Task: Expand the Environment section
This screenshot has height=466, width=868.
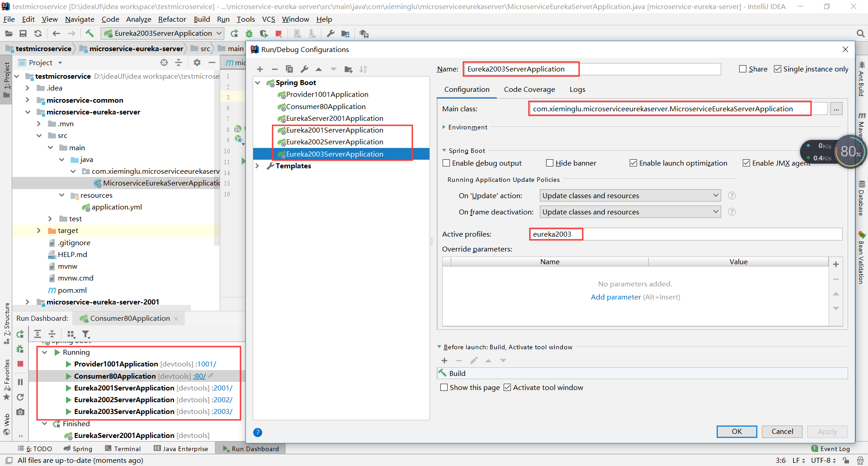Action: click(x=444, y=127)
